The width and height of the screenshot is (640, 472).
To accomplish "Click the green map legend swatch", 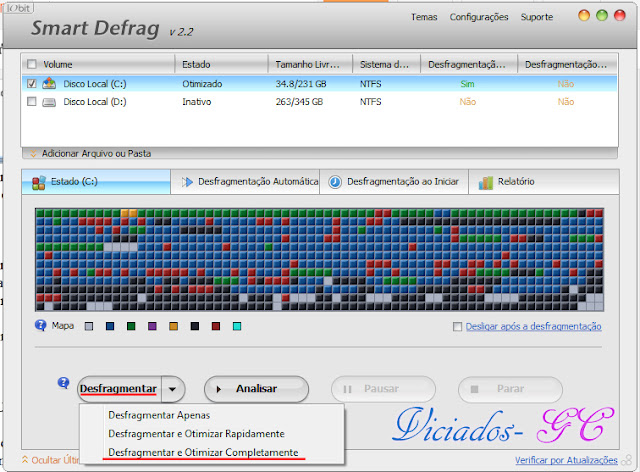I will coord(131,326).
